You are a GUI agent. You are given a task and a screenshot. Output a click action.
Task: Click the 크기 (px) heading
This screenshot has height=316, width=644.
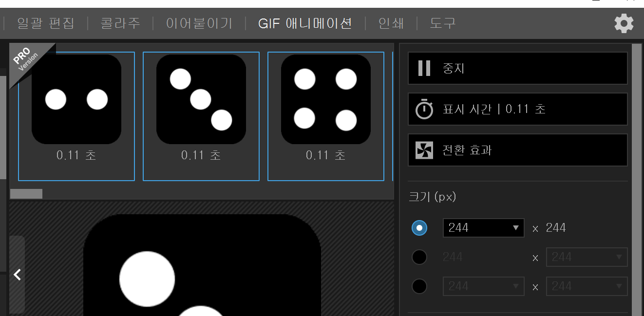(x=433, y=197)
